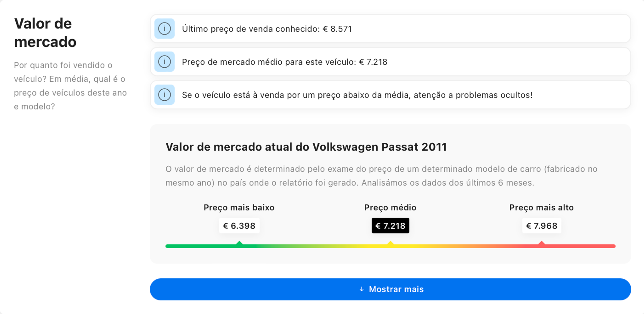644x314 pixels.
Task: Click info icon beside último preço de venda
Action: [x=164, y=28]
